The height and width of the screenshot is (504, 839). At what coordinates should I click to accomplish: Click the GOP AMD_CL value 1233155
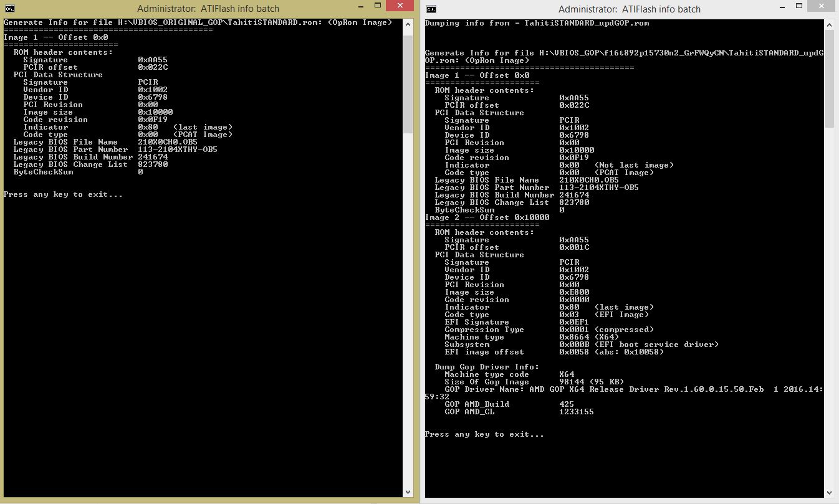tap(577, 412)
